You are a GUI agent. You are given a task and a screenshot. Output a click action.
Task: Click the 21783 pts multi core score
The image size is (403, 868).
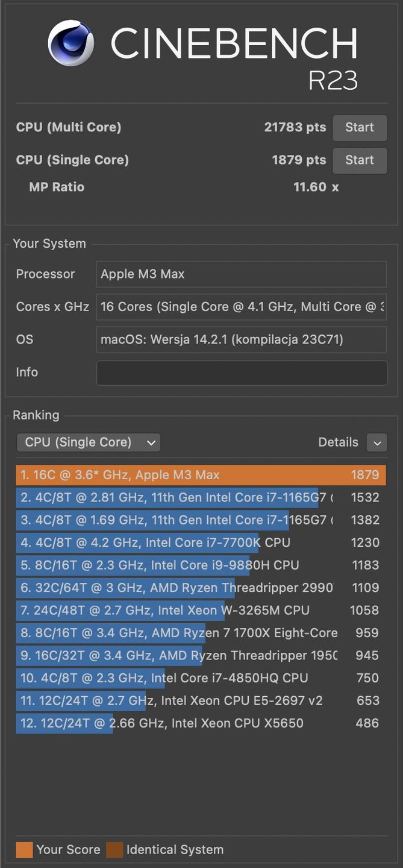tap(295, 127)
